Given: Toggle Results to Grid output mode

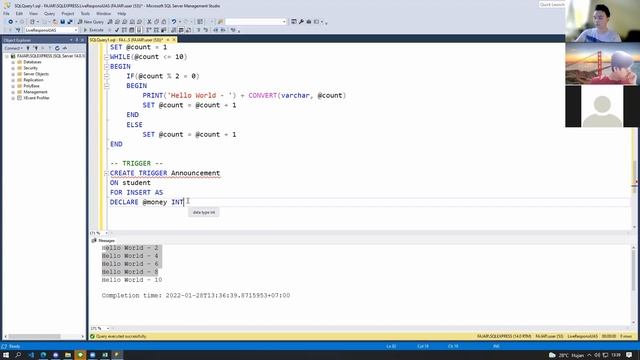Looking at the screenshot, I should coord(181,30).
